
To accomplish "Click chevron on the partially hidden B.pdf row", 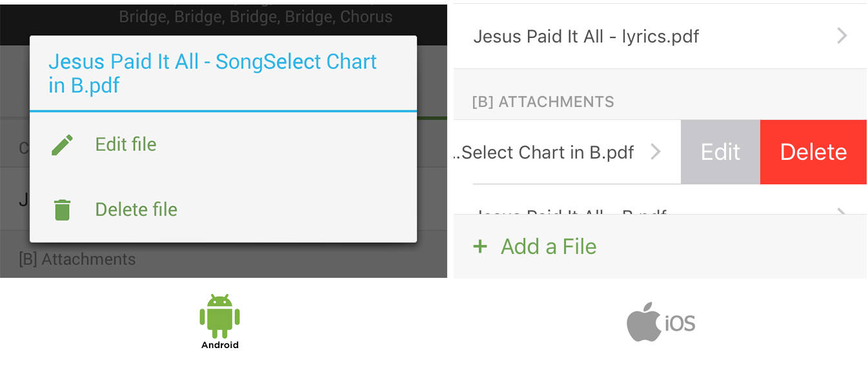I will [842, 211].
